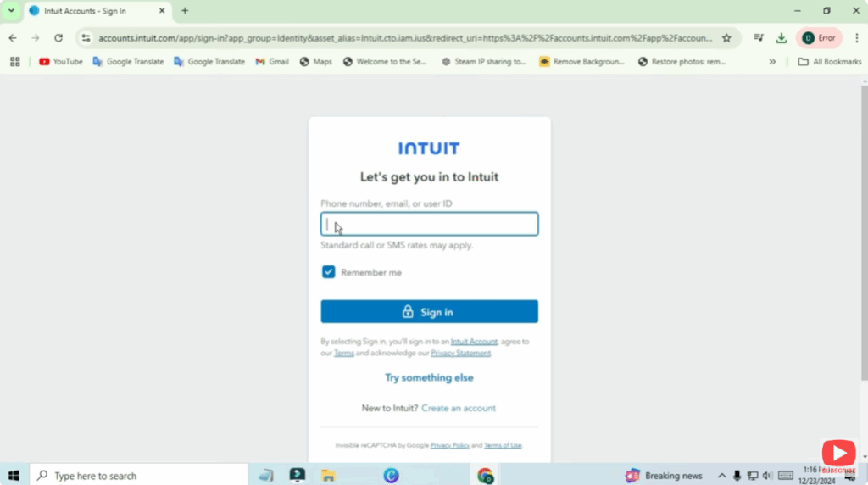Open the Restore photos bookmark
The height and width of the screenshot is (485, 868).
pyautogui.click(x=682, y=61)
